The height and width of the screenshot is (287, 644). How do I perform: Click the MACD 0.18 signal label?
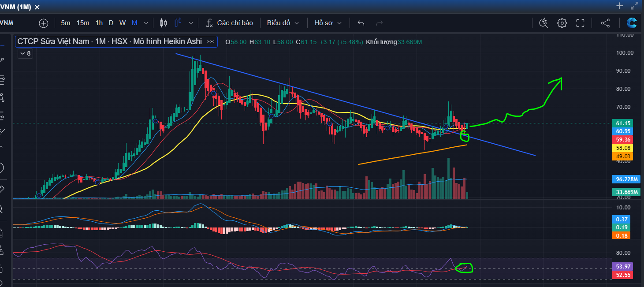[x=621, y=235]
